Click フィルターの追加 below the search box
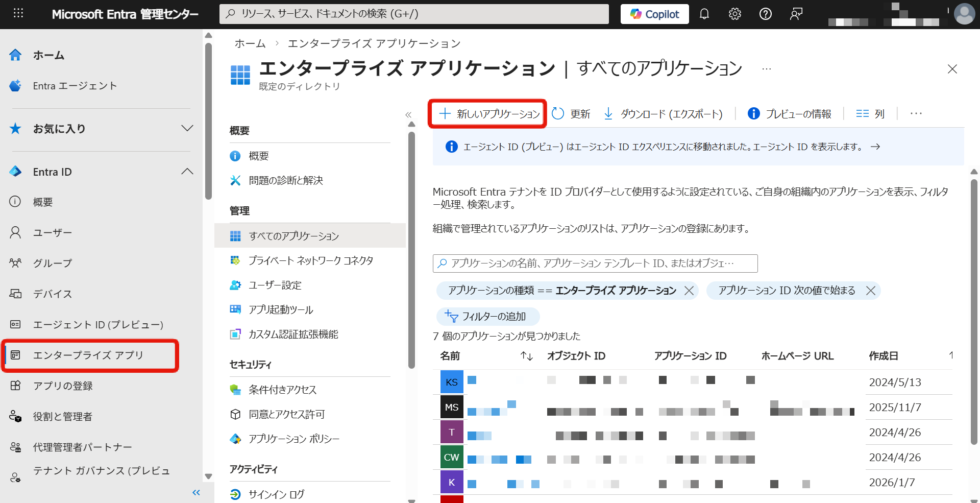980x503 pixels. [x=487, y=316]
